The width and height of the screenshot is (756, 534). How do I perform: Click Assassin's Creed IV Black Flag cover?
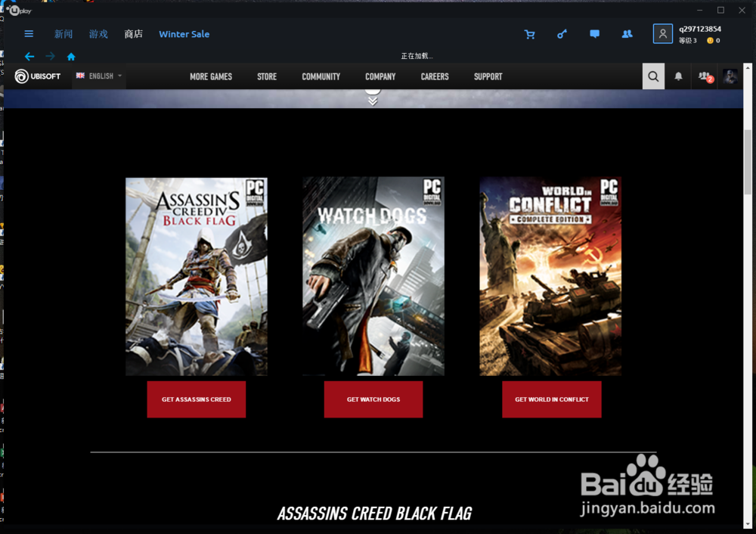(197, 276)
